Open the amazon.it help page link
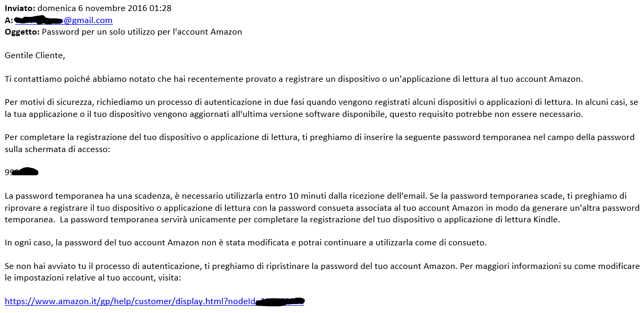The width and height of the screenshot is (644, 313). point(130,301)
